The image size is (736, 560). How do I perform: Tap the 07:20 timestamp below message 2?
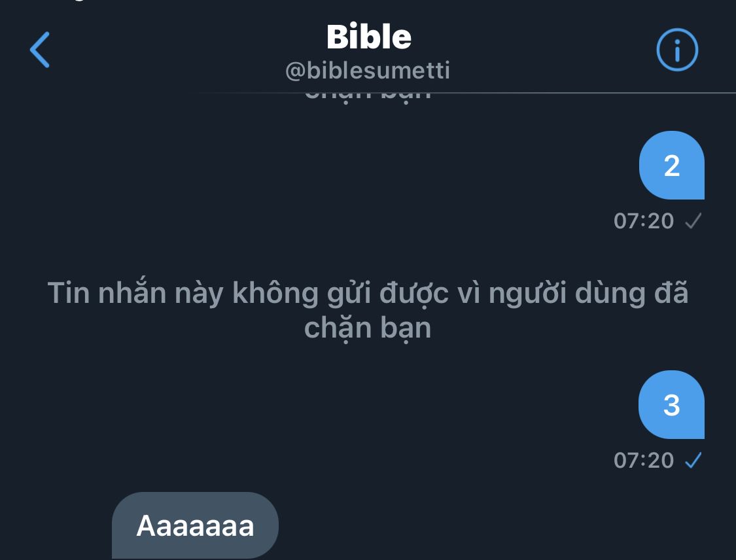[x=644, y=220]
